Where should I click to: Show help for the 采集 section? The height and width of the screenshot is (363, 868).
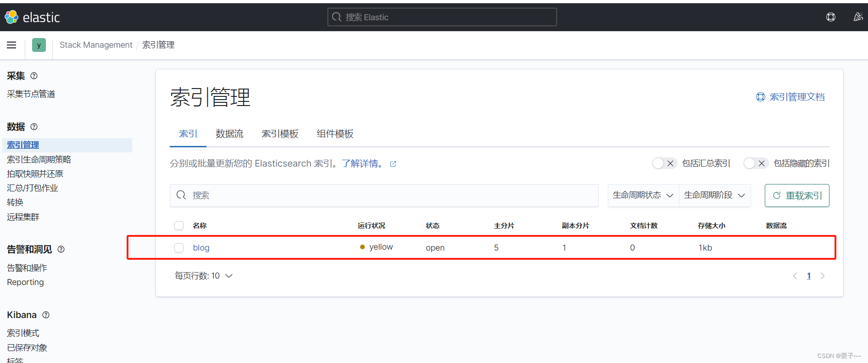point(34,76)
